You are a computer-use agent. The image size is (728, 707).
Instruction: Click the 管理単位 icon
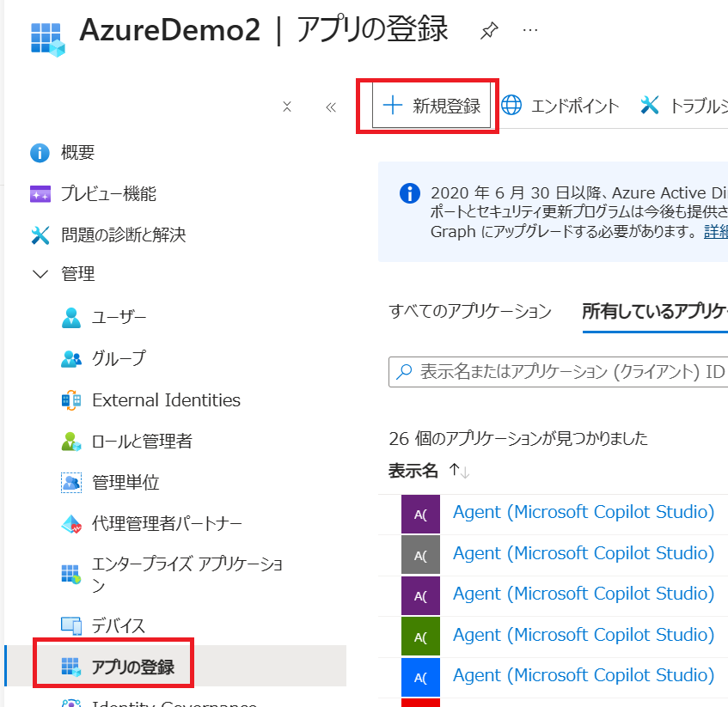click(71, 483)
